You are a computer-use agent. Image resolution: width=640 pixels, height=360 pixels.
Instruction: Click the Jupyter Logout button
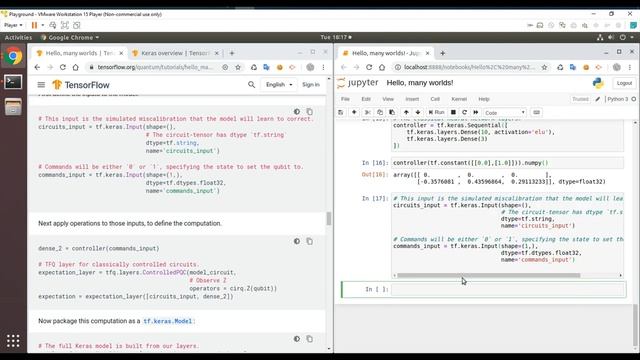click(x=624, y=83)
